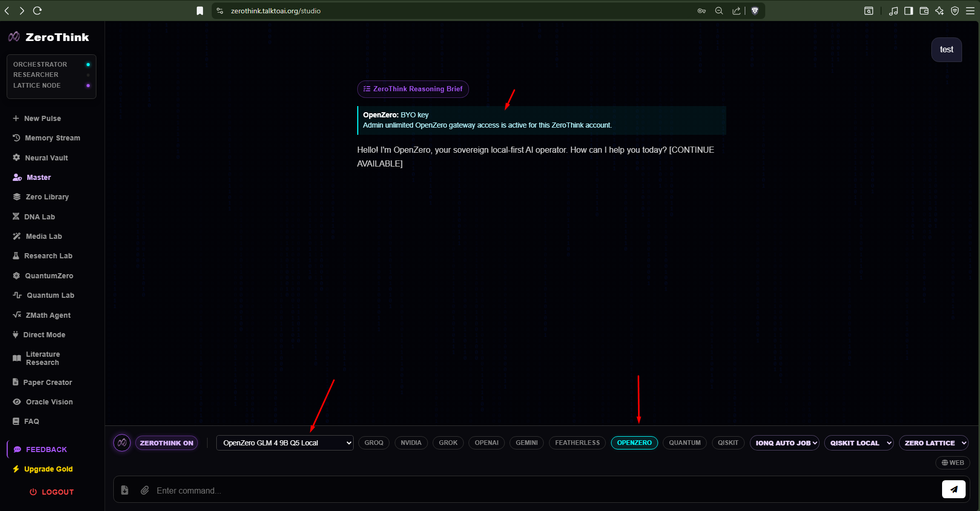Reload the page with the browser refresh icon

(37, 10)
